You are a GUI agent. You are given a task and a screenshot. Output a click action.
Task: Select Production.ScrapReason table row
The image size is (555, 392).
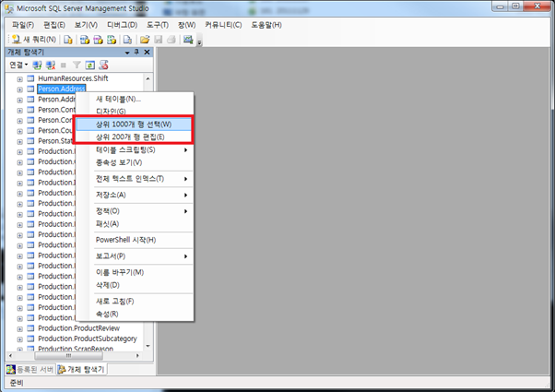click(76, 349)
